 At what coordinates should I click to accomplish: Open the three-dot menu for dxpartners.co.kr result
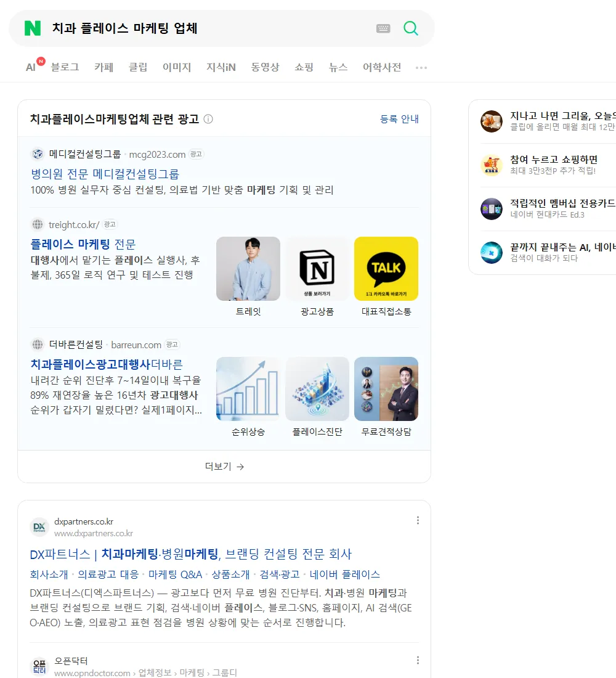(418, 520)
